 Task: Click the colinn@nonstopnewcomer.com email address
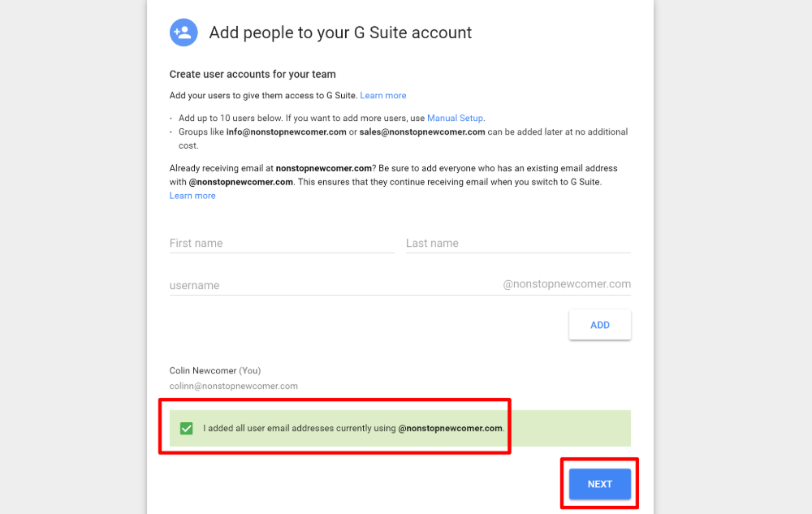pos(234,386)
